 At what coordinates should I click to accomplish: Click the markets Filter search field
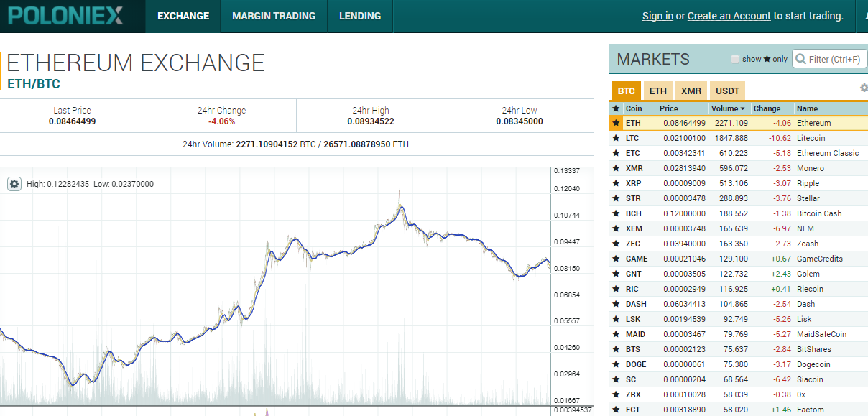pos(834,59)
